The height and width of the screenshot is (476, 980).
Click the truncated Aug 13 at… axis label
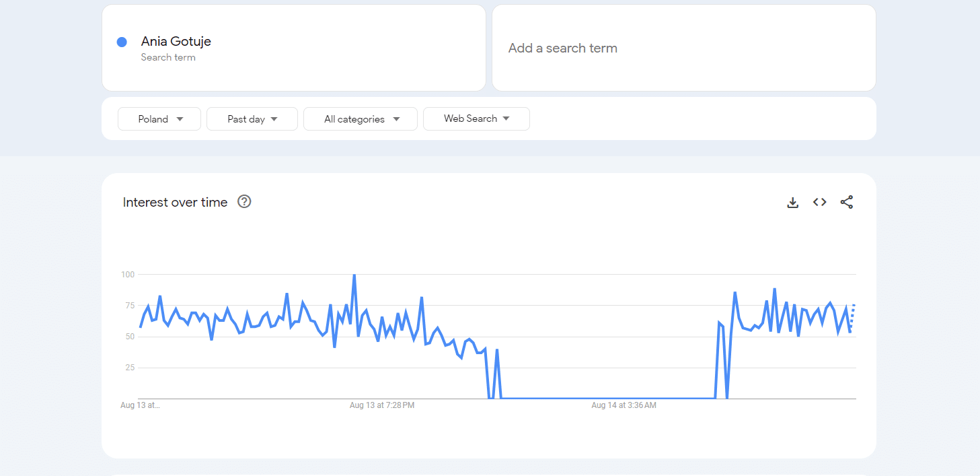click(x=140, y=405)
